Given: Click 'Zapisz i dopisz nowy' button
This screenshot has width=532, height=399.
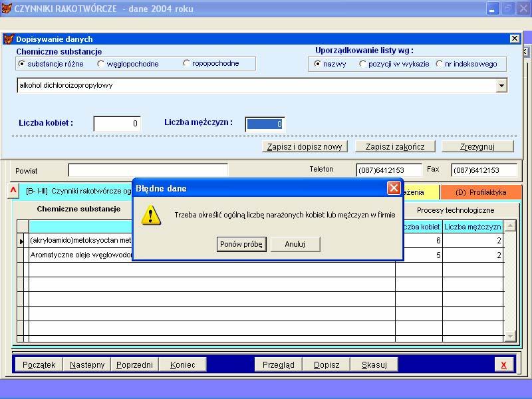Looking at the screenshot, I should click(305, 146).
